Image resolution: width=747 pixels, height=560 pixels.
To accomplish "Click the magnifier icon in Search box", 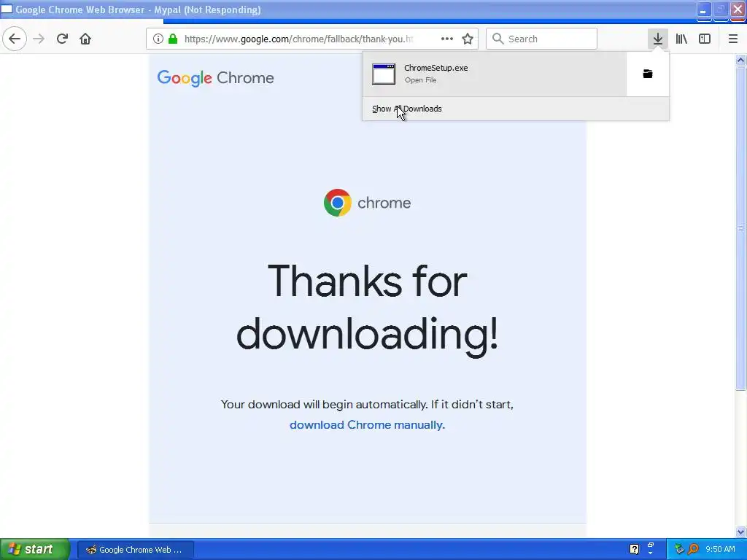I will pyautogui.click(x=498, y=39).
